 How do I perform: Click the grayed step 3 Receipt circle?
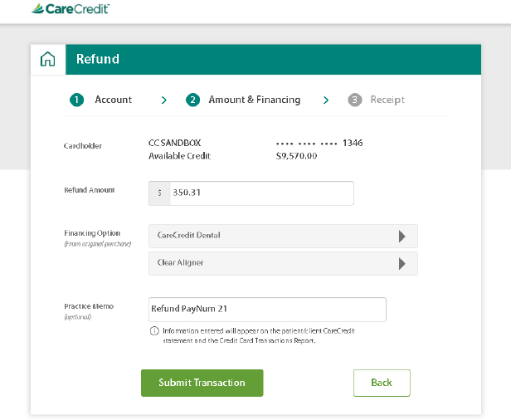(355, 100)
